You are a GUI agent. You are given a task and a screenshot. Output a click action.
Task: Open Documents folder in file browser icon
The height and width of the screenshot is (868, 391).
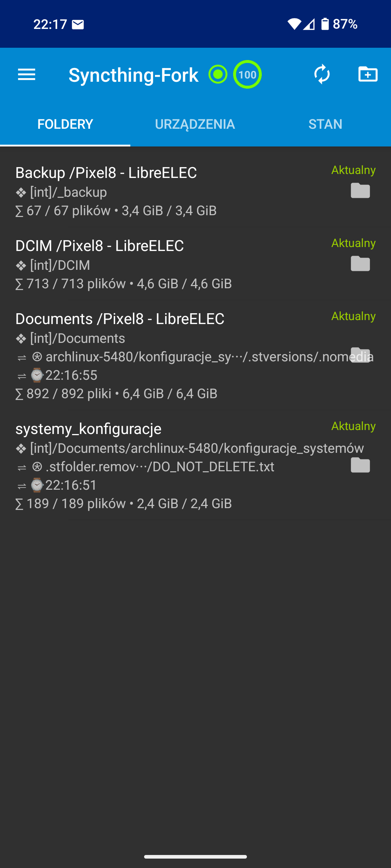click(x=360, y=355)
